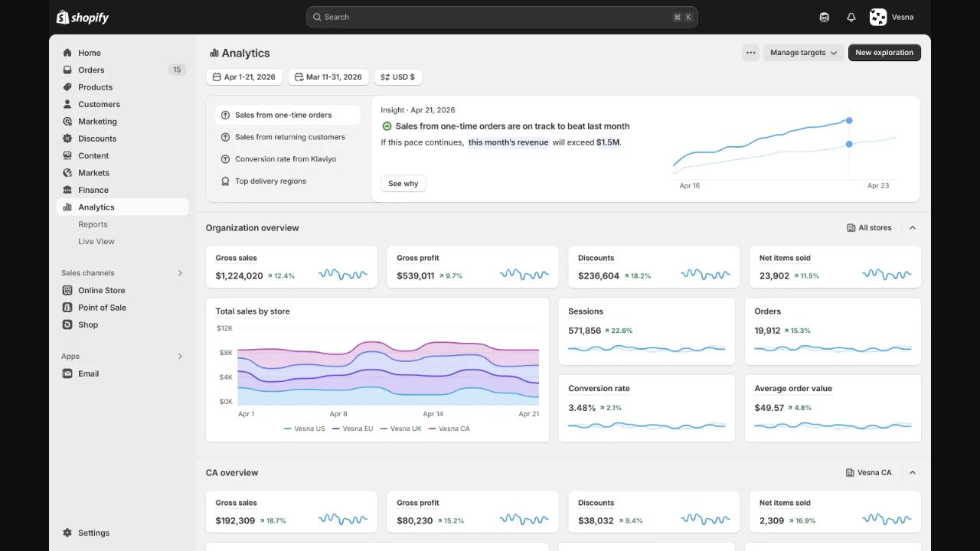The height and width of the screenshot is (551, 980).
Task: Open the more actions ellipsis button
Action: [750, 53]
